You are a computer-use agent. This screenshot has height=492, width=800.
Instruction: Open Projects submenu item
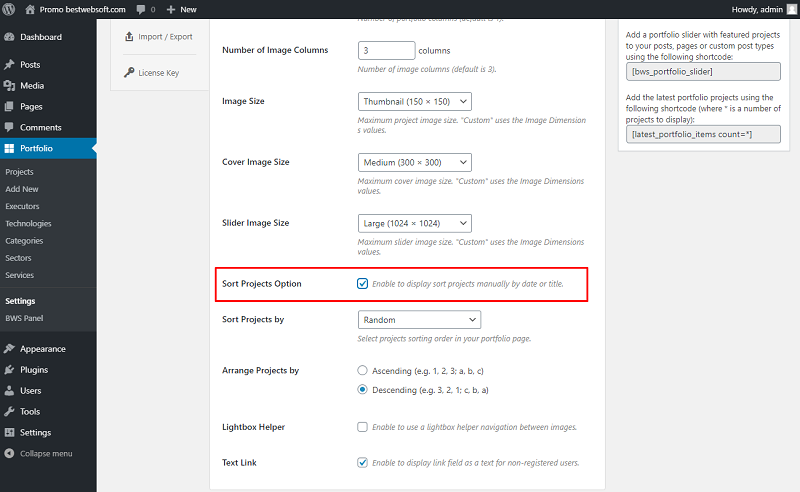(19, 172)
